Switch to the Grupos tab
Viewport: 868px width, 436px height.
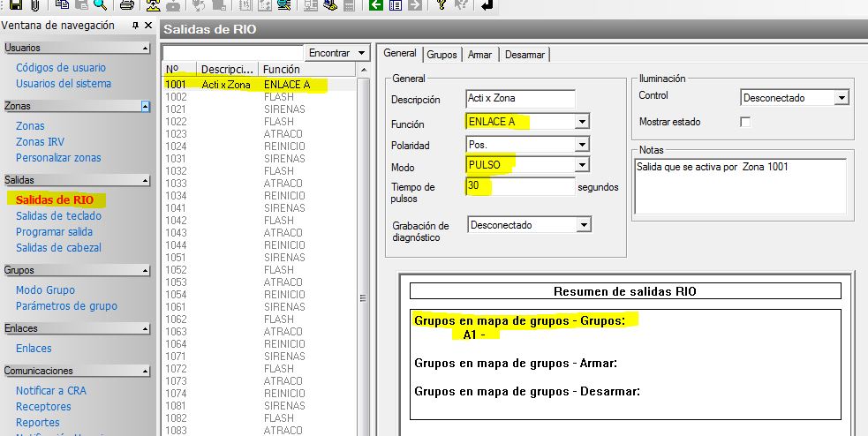(442, 55)
